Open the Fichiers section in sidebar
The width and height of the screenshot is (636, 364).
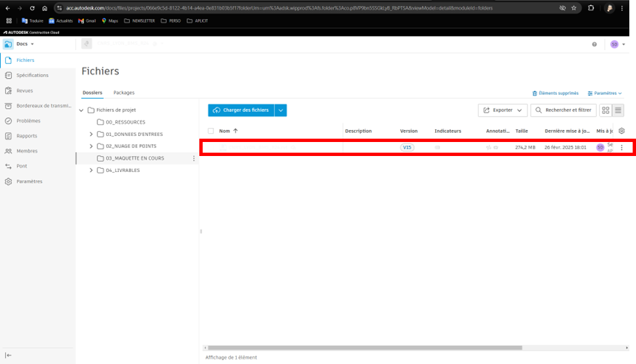pos(25,60)
